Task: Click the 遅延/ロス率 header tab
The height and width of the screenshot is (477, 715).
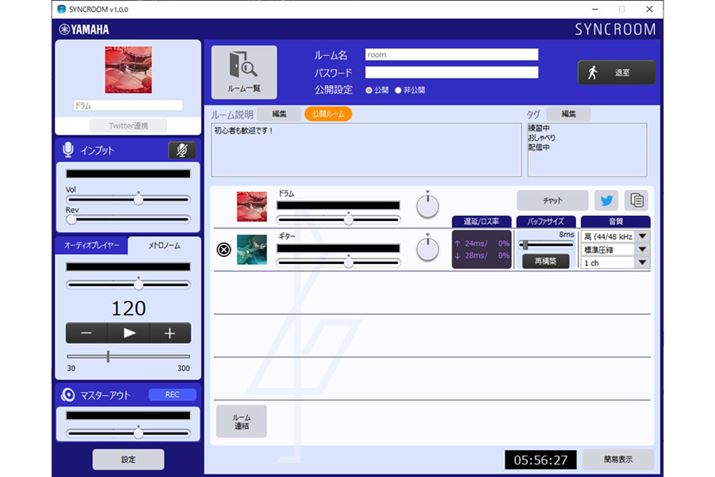Action: (x=482, y=222)
